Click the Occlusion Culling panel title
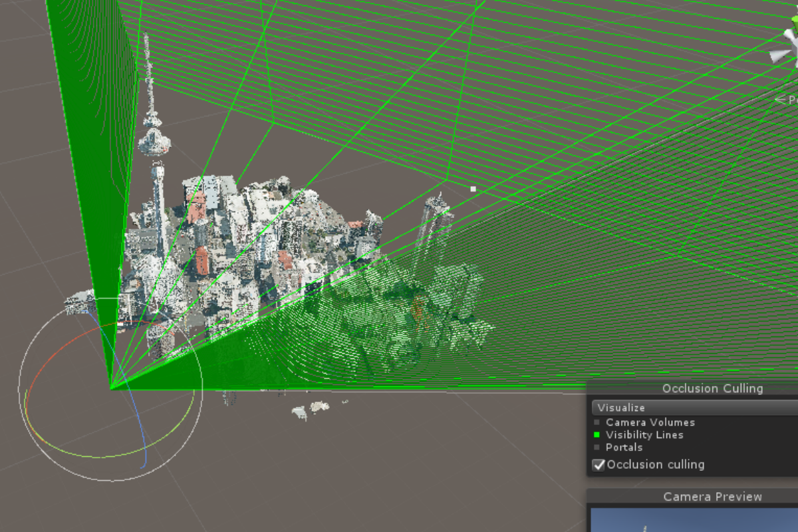This screenshot has height=532, width=798. pyautogui.click(x=712, y=388)
